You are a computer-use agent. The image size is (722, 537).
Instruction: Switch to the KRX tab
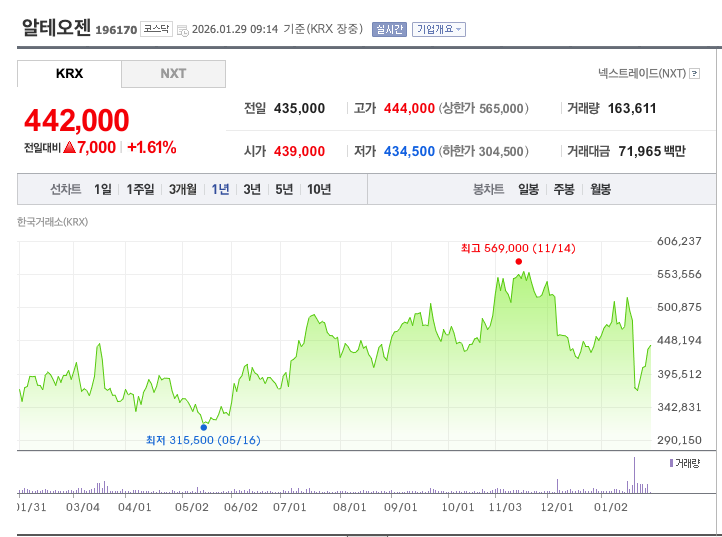[x=70, y=74]
